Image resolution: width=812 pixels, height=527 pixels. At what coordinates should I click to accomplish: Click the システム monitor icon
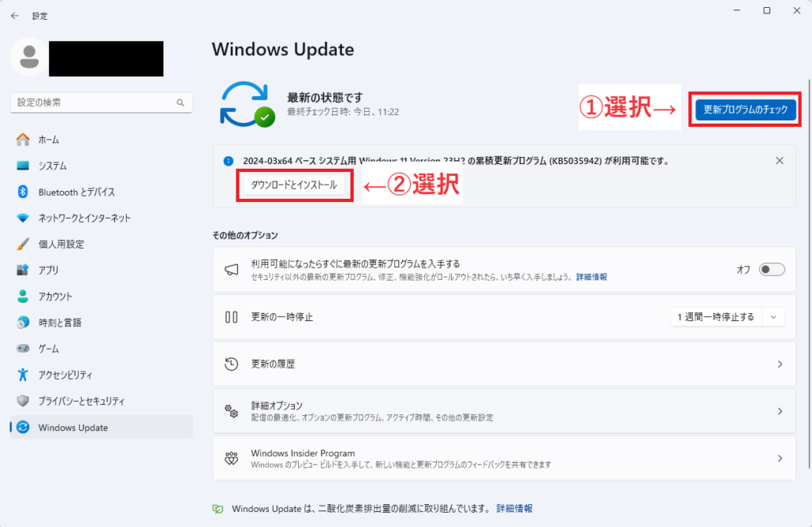tap(23, 166)
